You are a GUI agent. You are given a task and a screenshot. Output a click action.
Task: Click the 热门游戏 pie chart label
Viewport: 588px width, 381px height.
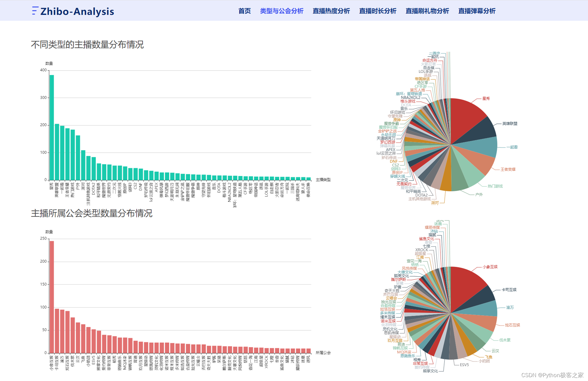(495, 186)
